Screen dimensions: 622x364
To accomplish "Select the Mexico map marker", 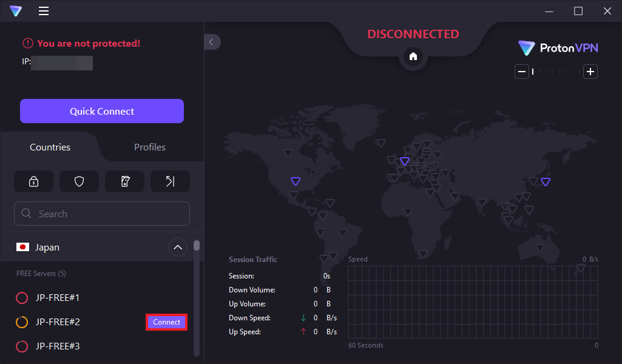I will [294, 195].
